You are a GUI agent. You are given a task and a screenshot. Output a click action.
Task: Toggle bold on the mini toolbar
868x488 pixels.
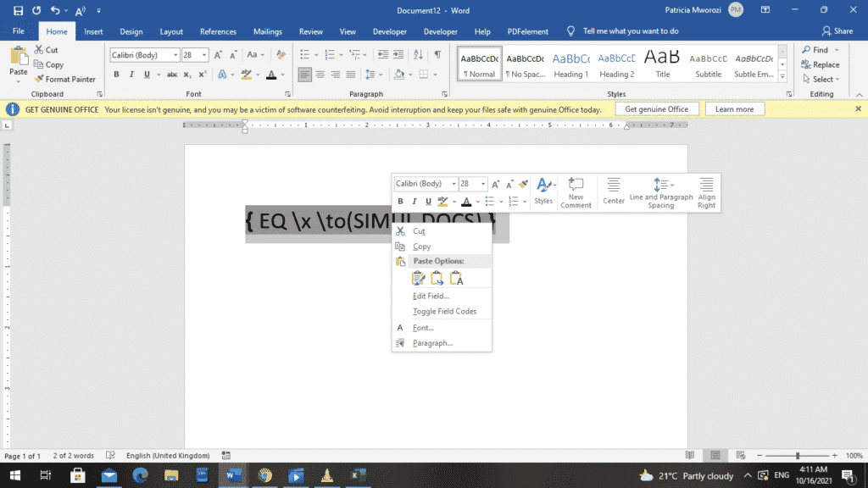(x=401, y=201)
